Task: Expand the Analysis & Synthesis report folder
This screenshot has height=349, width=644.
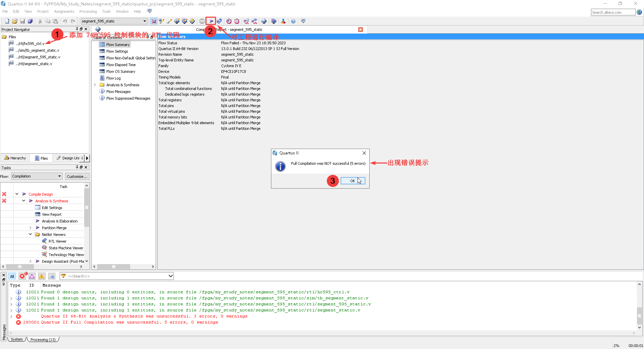Action: point(95,85)
